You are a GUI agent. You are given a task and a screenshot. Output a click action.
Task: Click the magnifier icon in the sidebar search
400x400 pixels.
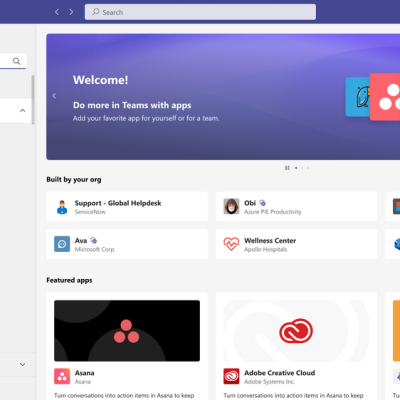point(16,61)
